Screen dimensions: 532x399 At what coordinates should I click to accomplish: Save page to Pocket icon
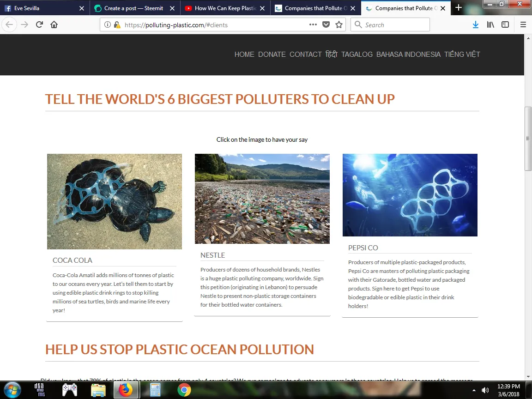[326, 24]
